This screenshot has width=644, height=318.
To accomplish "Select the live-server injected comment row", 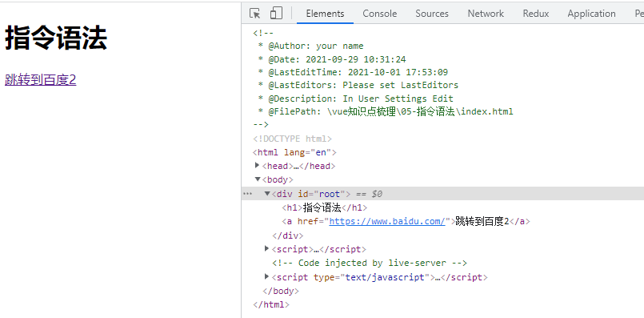I will click(370, 263).
